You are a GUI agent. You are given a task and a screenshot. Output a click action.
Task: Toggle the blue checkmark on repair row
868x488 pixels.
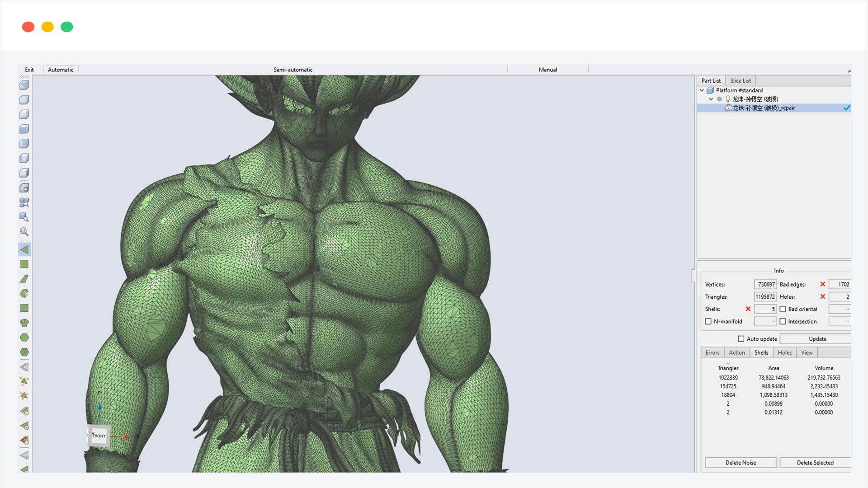846,108
